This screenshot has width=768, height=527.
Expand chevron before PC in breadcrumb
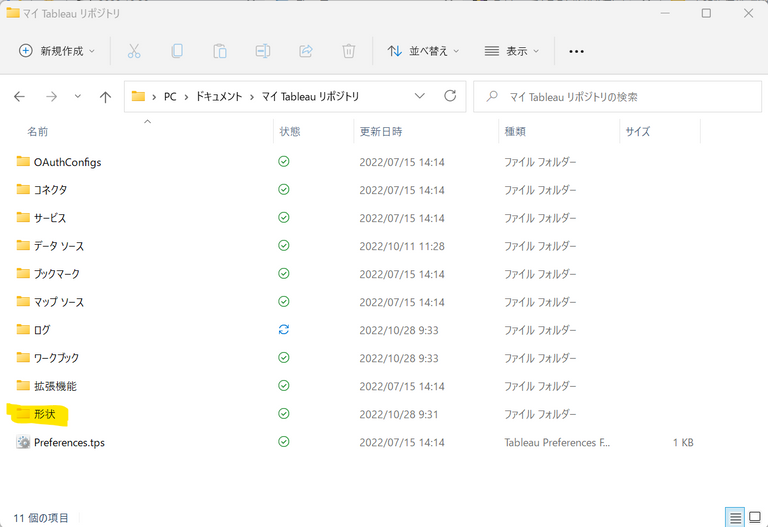(x=154, y=97)
